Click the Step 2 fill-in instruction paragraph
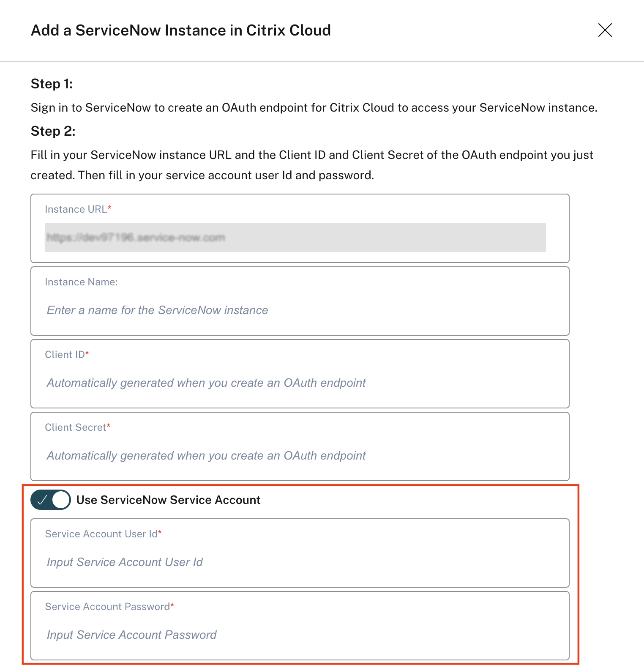This screenshot has height=668, width=644. click(311, 165)
